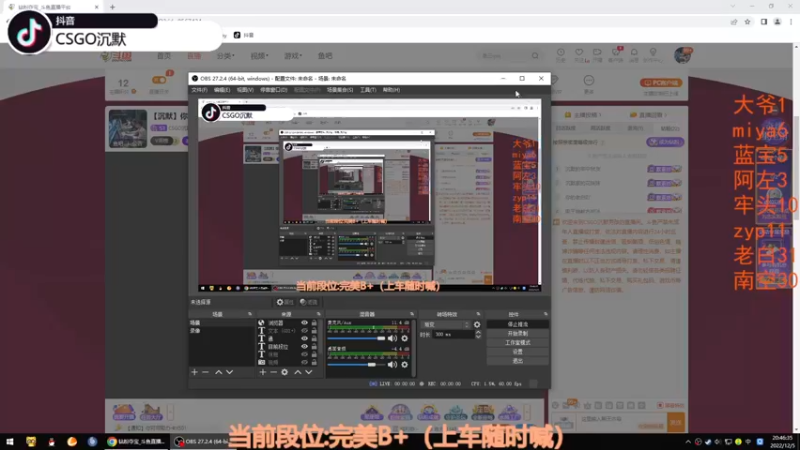
Task: Click the Douyu page search magnifier icon
Action: [x=535, y=56]
